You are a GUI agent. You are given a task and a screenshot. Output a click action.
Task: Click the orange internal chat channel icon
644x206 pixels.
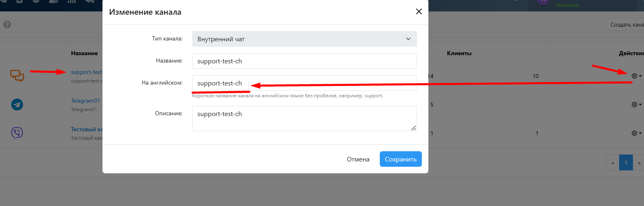coord(17,76)
